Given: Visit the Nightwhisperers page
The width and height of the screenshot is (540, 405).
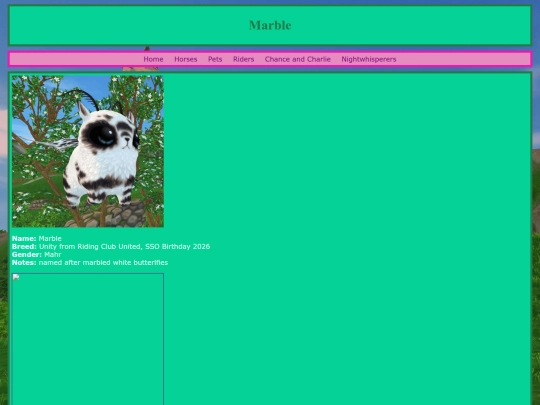Looking at the screenshot, I should pyautogui.click(x=369, y=59).
